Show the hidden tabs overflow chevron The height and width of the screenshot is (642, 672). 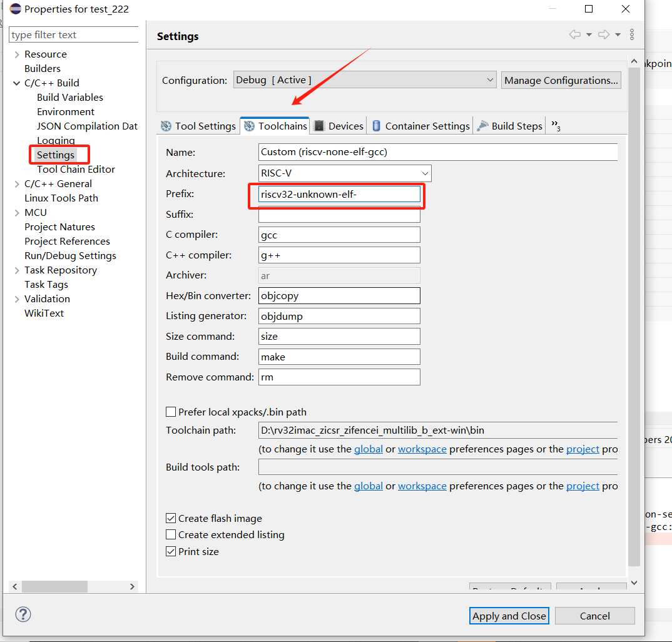[x=556, y=126]
